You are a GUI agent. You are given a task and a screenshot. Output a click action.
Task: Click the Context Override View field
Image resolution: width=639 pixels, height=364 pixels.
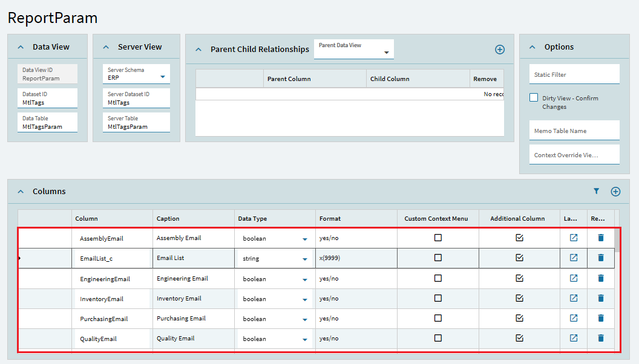point(574,154)
